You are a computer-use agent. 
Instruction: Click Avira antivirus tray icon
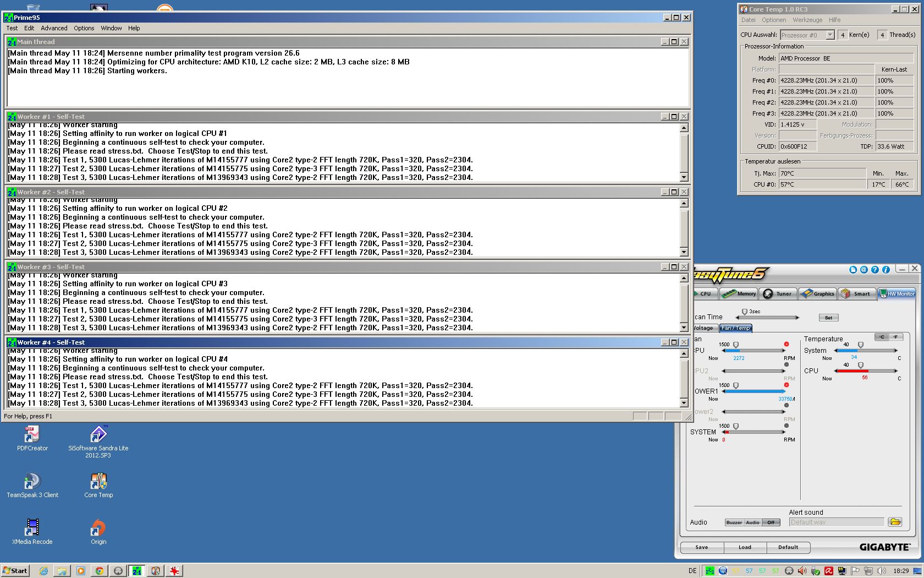tap(828, 571)
